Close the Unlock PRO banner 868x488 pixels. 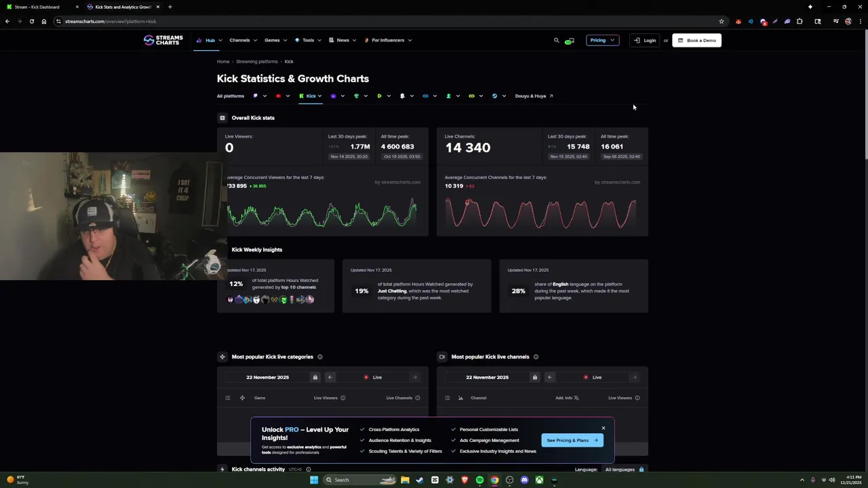click(603, 428)
